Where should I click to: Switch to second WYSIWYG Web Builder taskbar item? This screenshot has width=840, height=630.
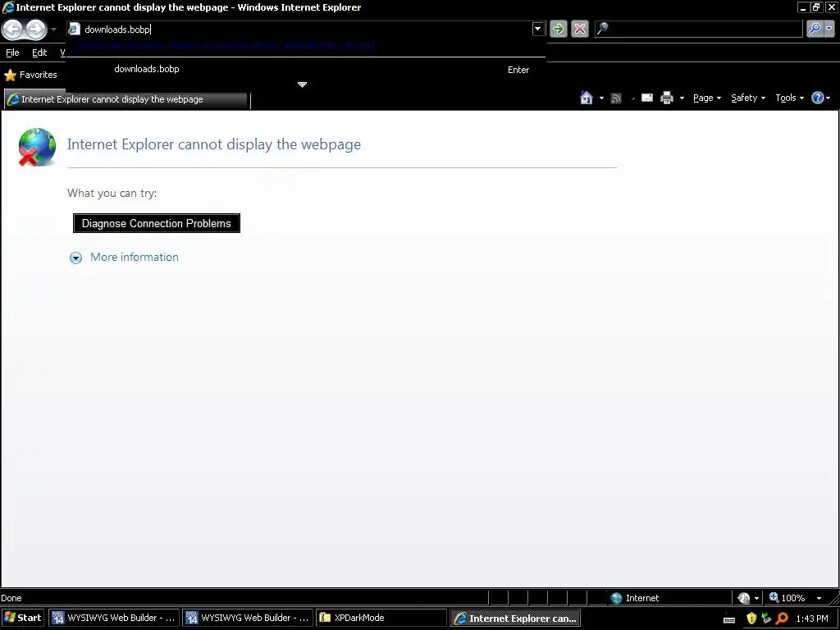click(248, 618)
